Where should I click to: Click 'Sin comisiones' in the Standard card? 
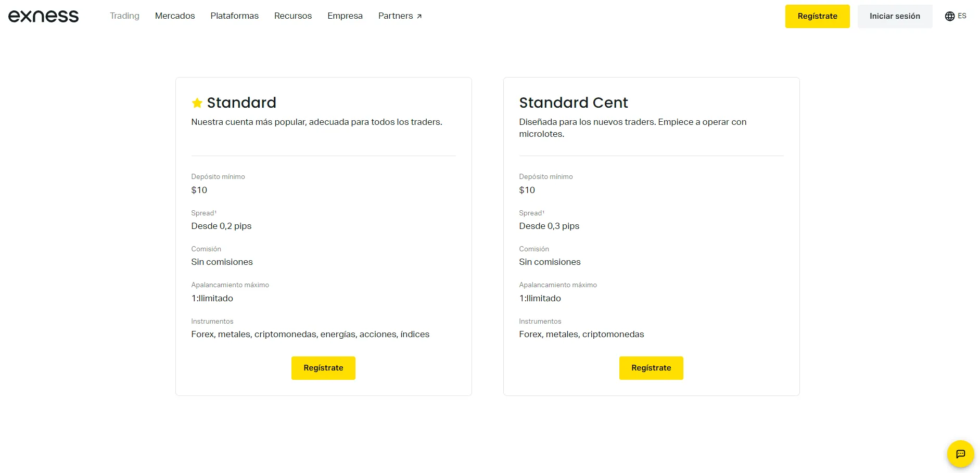point(222,262)
